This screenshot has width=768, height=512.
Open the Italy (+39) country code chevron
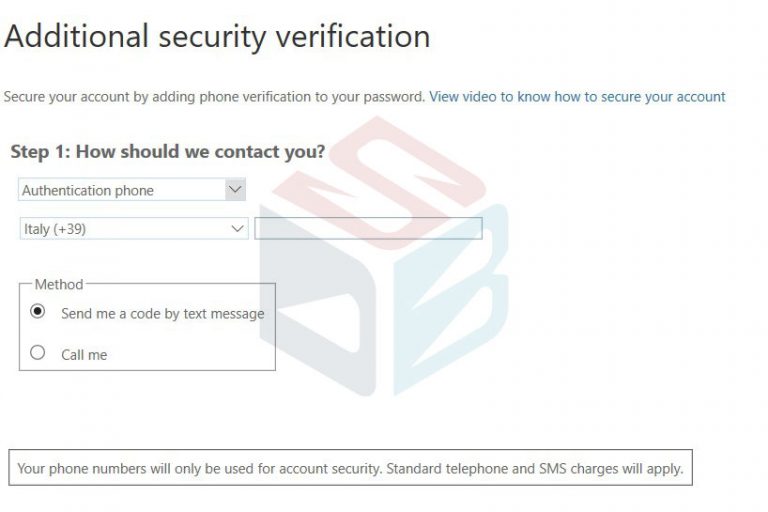237,229
